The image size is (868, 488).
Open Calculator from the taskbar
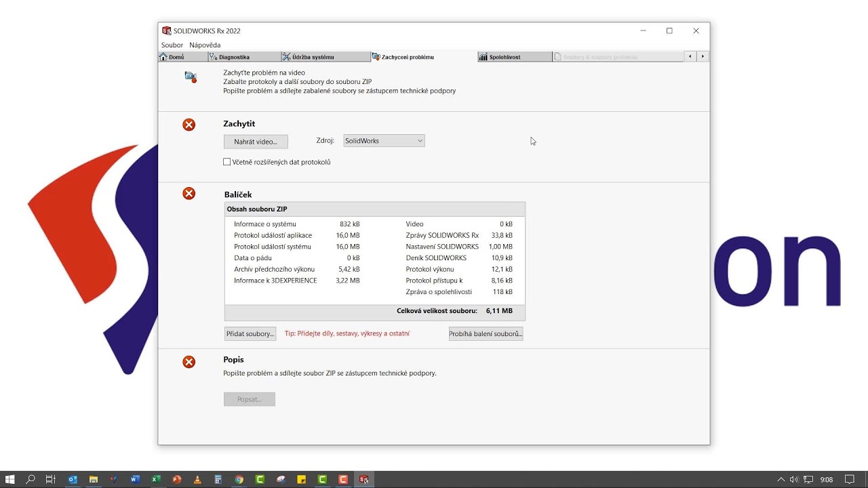(x=218, y=479)
